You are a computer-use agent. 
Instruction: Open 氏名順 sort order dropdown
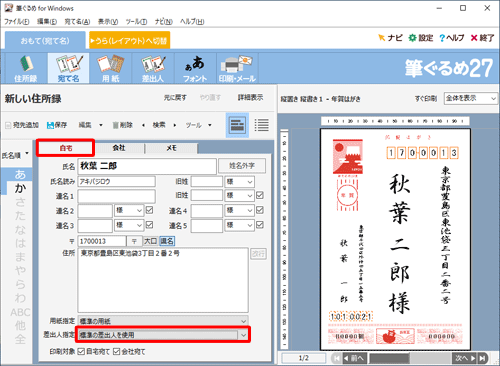[15, 155]
